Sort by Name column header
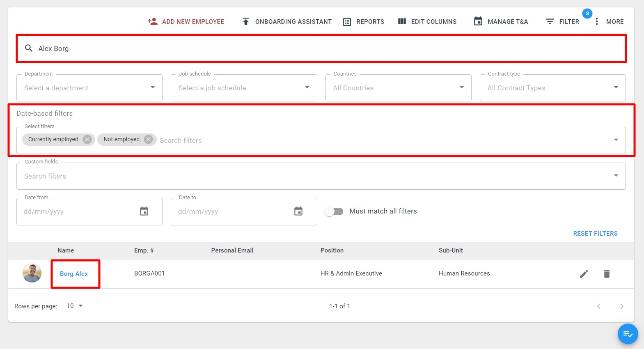 coord(66,250)
